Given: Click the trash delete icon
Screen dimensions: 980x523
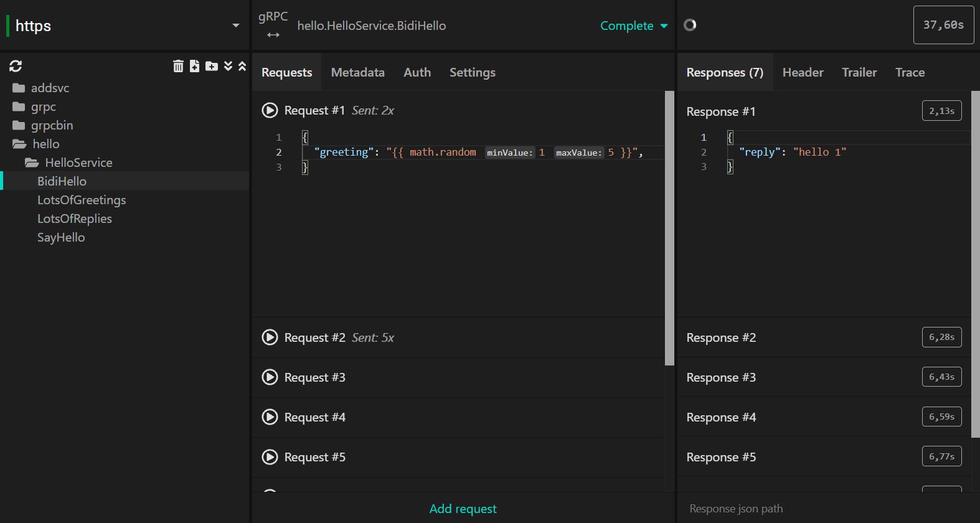Looking at the screenshot, I should tap(178, 66).
